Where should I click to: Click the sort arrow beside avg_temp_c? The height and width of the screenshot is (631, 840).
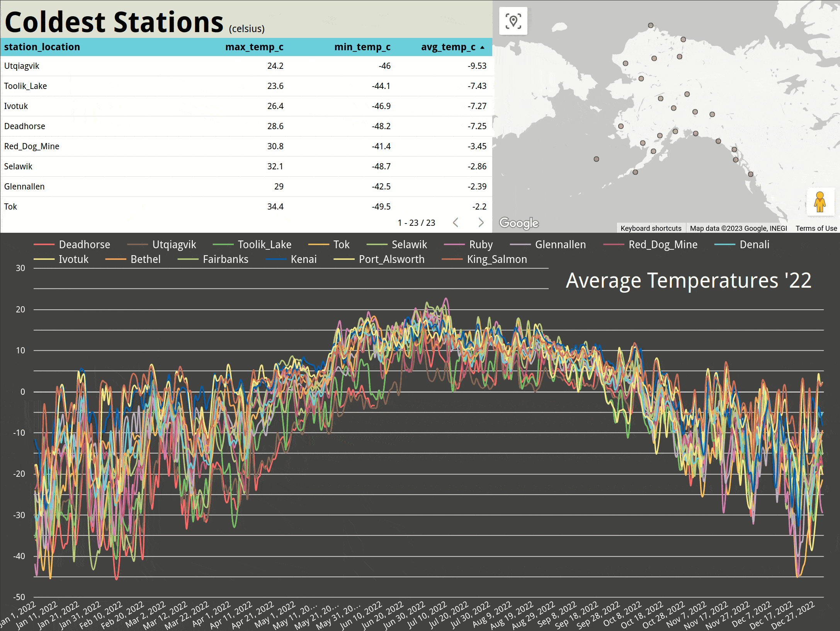[x=482, y=47]
